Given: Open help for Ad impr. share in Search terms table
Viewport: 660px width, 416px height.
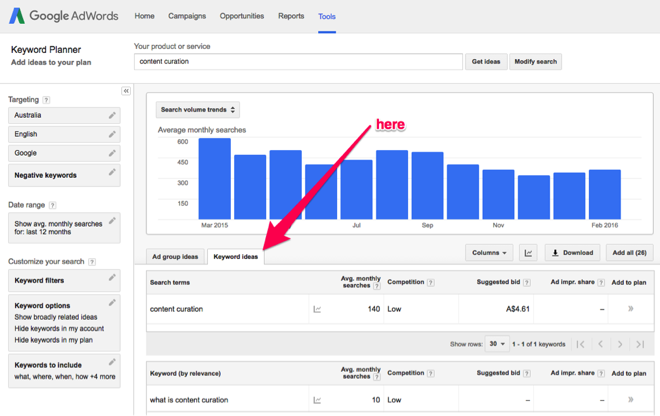Looking at the screenshot, I should coord(601,283).
